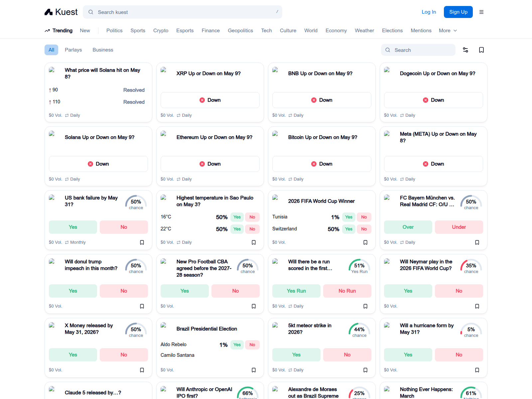Click the 51% Yes Run gauge

359,267
